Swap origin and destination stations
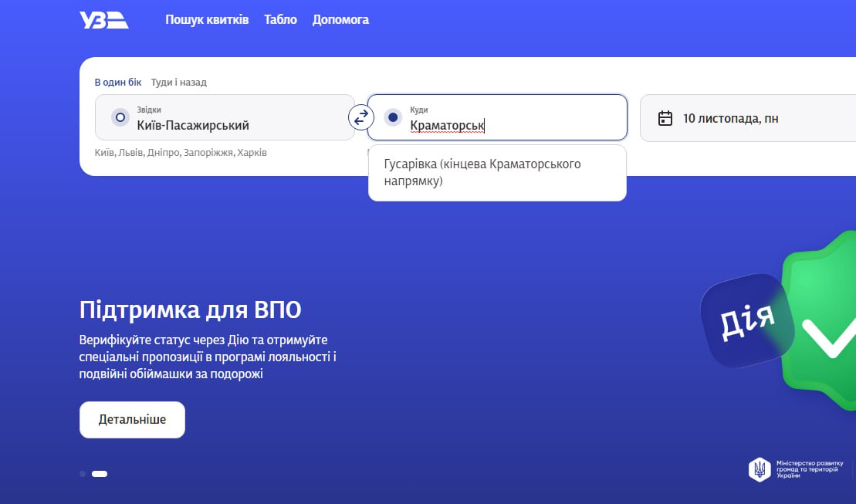856x504 pixels. [361, 117]
